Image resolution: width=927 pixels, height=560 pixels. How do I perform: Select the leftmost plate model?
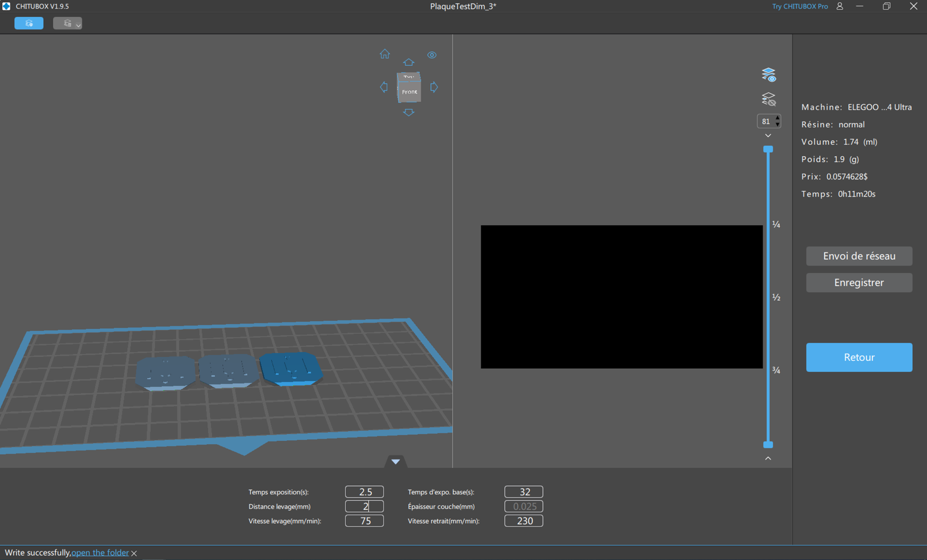166,373
